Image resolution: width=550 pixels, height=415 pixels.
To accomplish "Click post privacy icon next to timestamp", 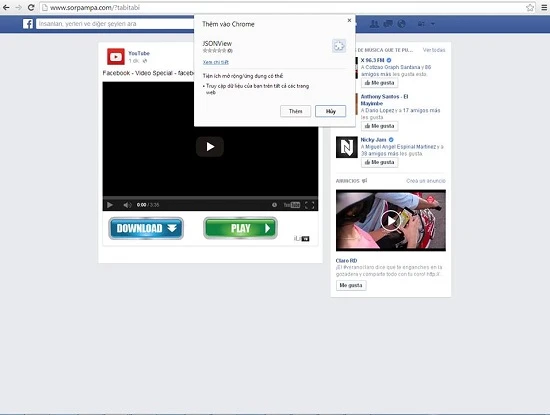I will [x=145, y=61].
